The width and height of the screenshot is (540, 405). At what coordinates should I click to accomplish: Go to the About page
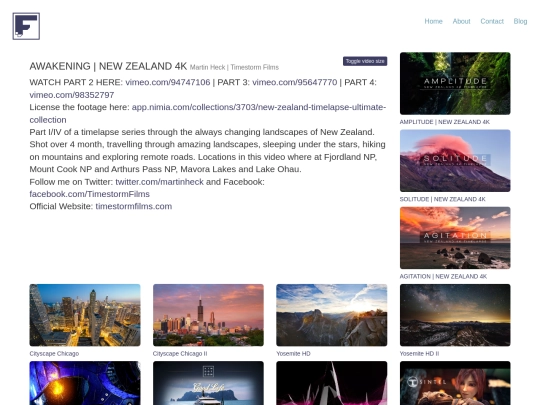pyautogui.click(x=461, y=21)
